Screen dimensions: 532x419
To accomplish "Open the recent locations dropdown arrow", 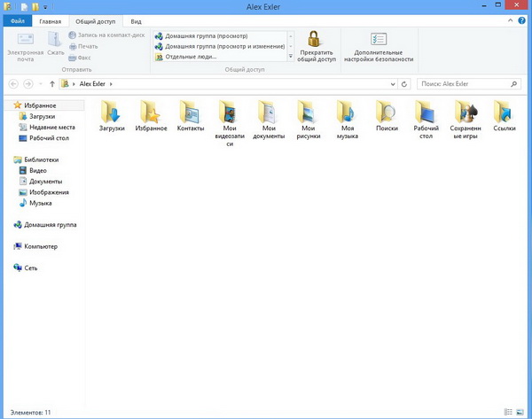I will pos(41,83).
